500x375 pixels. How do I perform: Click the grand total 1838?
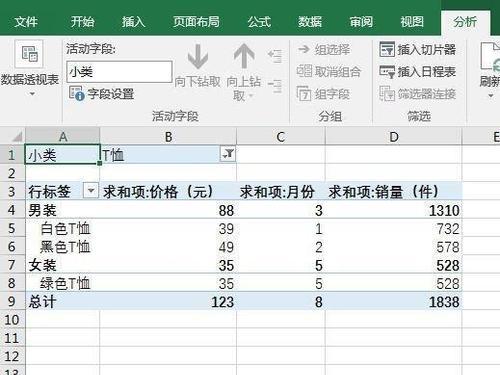(444, 302)
